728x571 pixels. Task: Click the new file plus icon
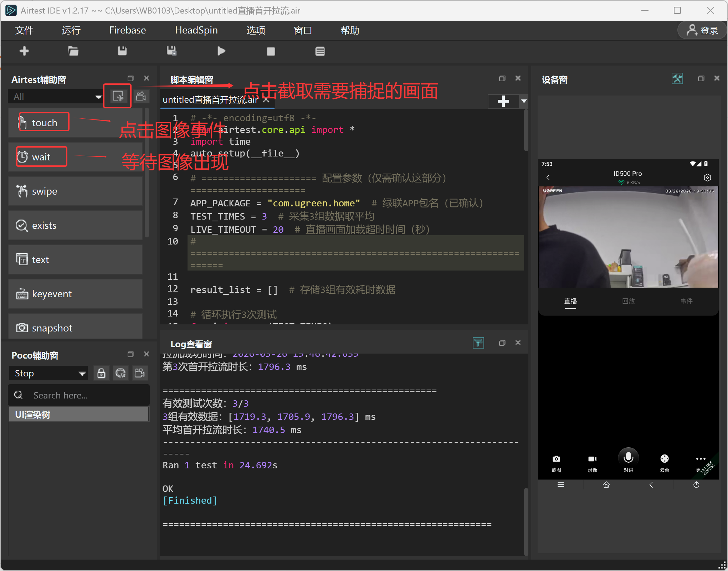point(24,51)
